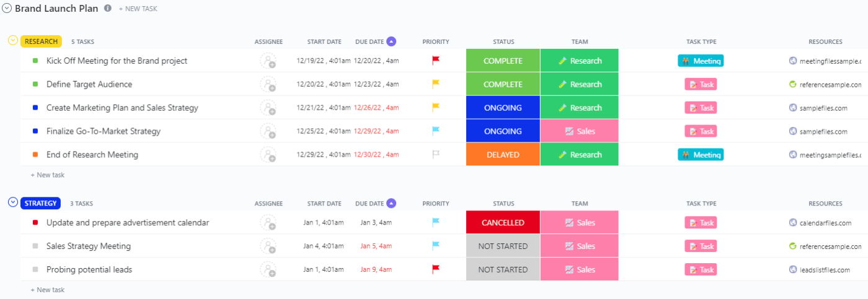This screenshot has height=299, width=868.
Task: Click assignee icon for Sales Strategy Meeting
Action: [268, 246]
